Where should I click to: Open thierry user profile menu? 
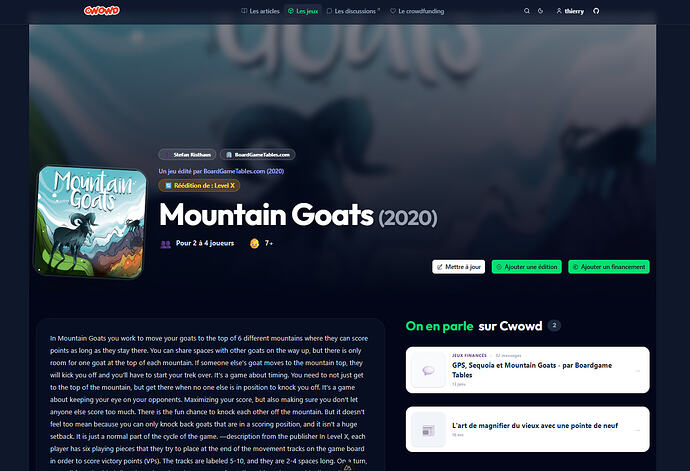click(x=570, y=11)
